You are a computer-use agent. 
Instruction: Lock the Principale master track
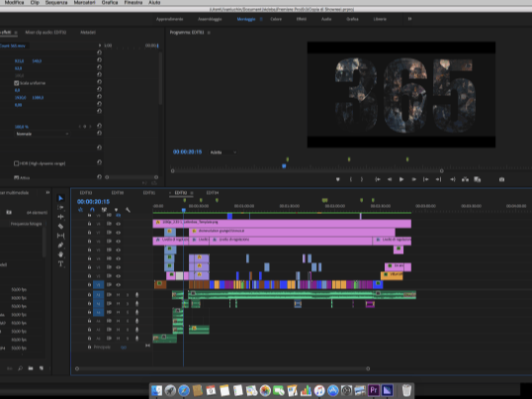(89, 348)
